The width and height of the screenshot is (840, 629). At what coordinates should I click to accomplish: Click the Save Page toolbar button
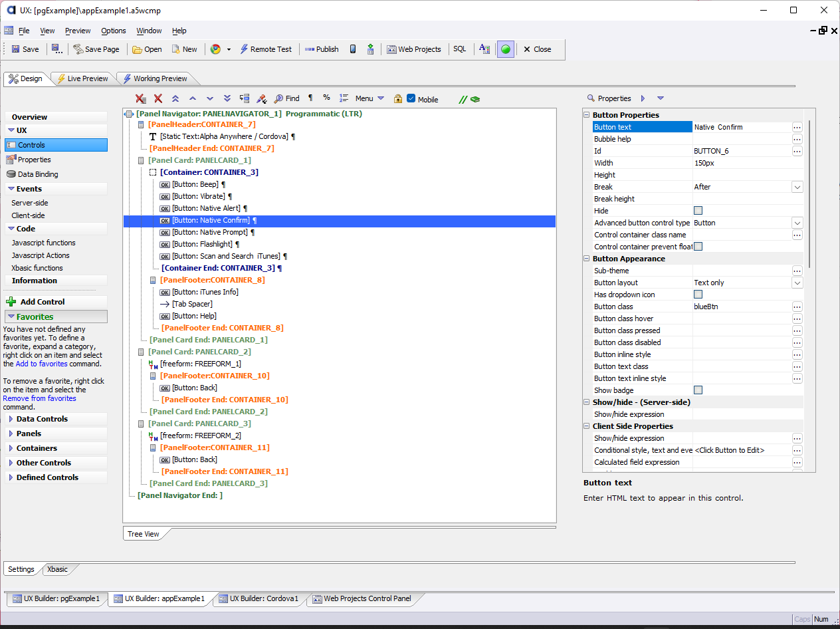coord(96,49)
